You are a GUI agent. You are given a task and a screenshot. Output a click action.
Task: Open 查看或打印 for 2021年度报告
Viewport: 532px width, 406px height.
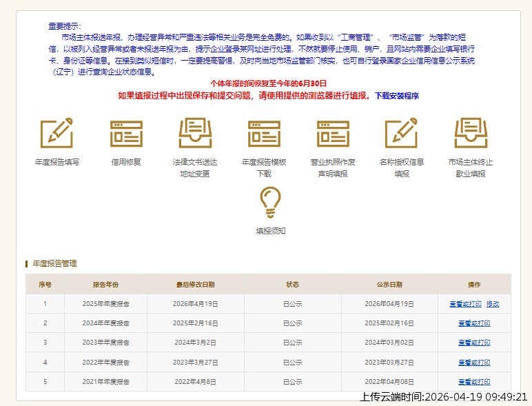click(x=474, y=381)
